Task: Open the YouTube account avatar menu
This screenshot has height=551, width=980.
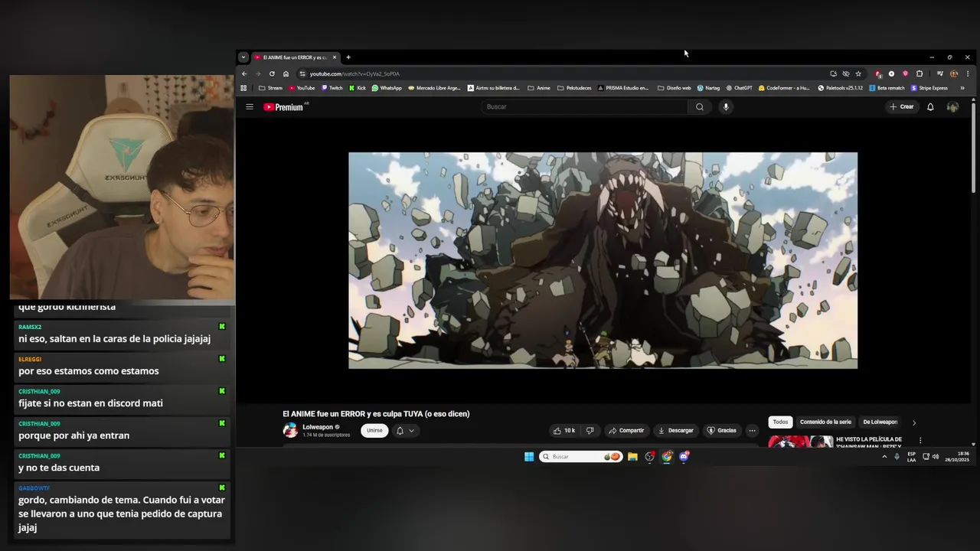Action: 952,107
